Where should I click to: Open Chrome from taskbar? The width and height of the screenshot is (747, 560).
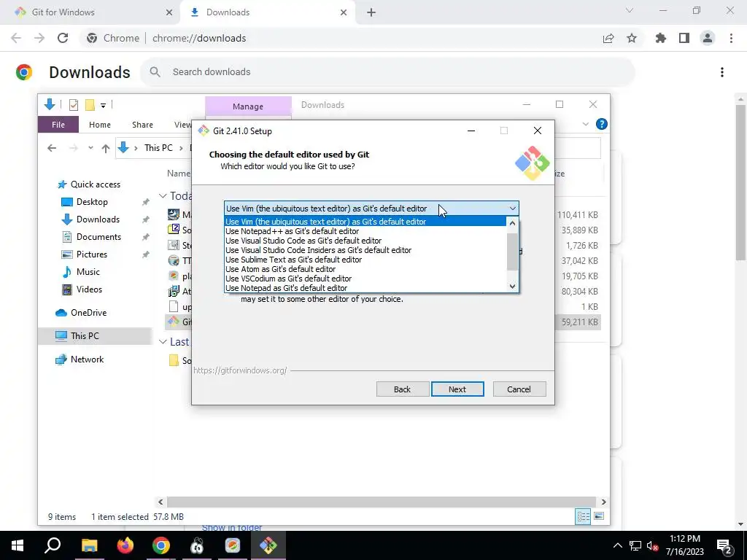coord(161,545)
